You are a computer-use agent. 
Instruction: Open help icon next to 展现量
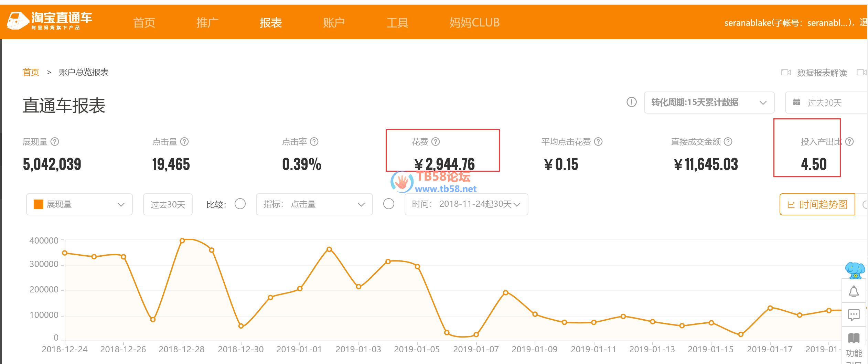55,142
